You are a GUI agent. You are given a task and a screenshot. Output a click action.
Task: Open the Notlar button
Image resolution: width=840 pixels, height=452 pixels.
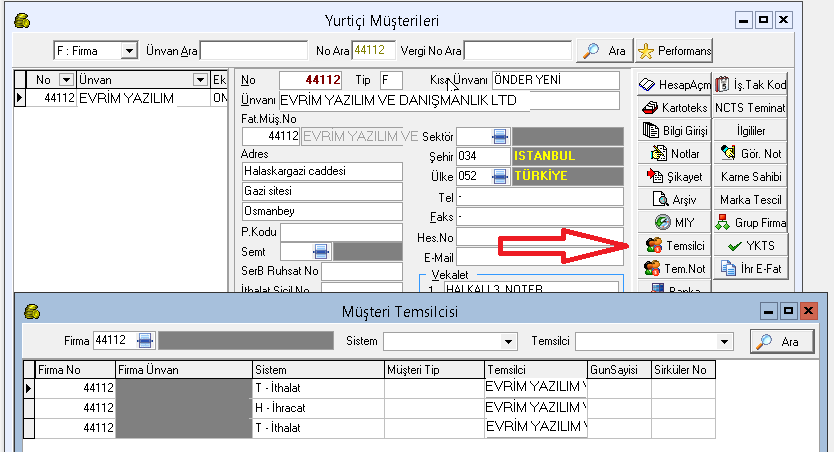[x=674, y=154]
